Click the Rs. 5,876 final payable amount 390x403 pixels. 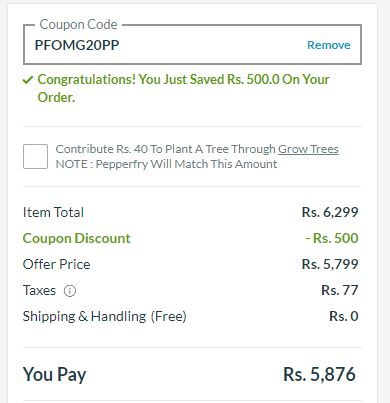click(319, 374)
